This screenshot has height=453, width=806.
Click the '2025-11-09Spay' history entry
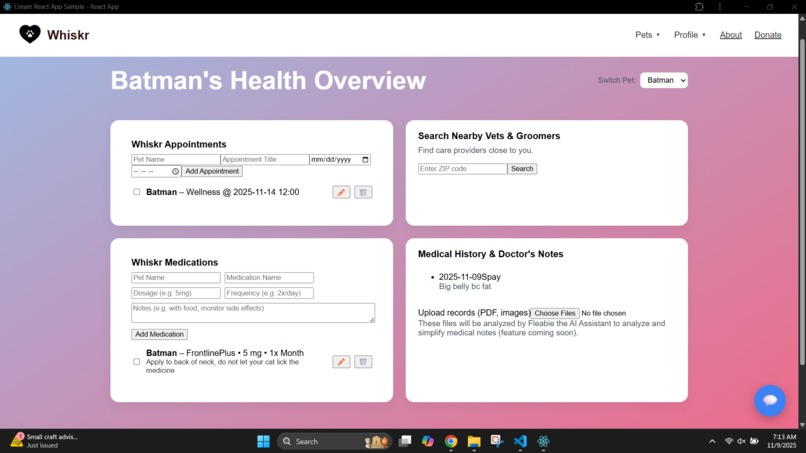(x=470, y=277)
